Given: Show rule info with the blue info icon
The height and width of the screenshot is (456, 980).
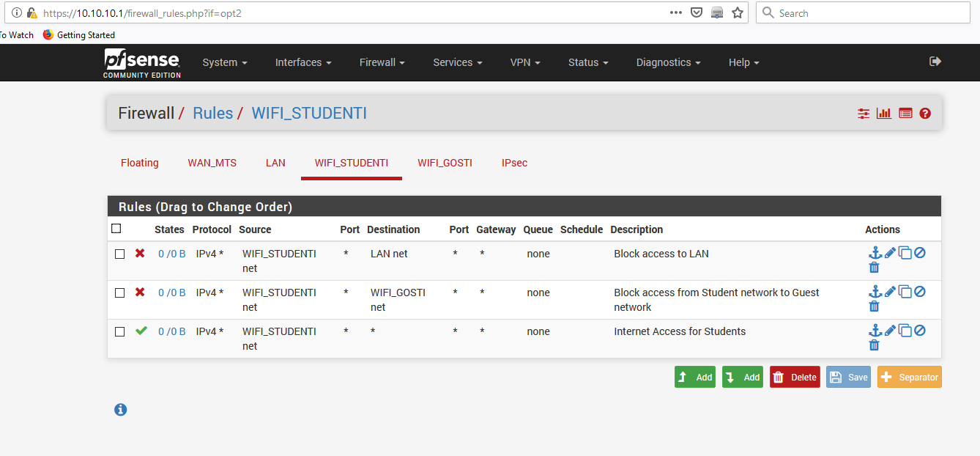Looking at the screenshot, I should 121,410.
